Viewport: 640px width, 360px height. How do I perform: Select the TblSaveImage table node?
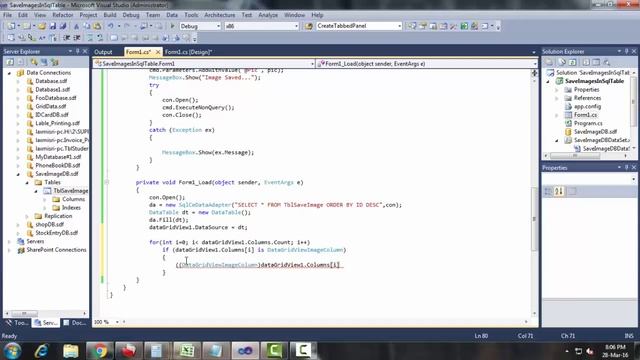pos(70,191)
